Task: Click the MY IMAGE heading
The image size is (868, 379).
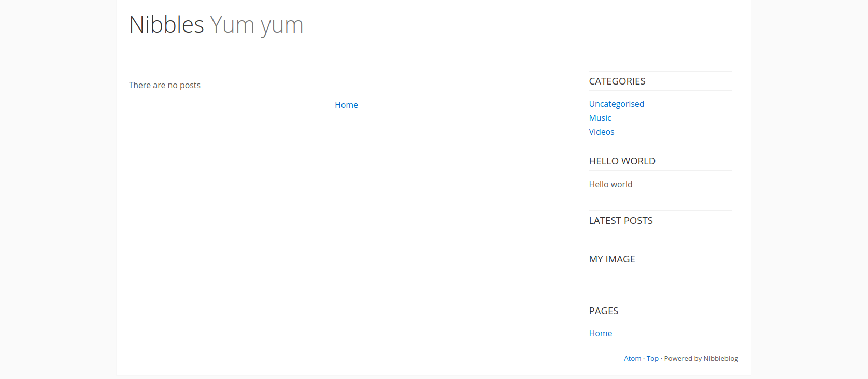Action: click(x=611, y=259)
